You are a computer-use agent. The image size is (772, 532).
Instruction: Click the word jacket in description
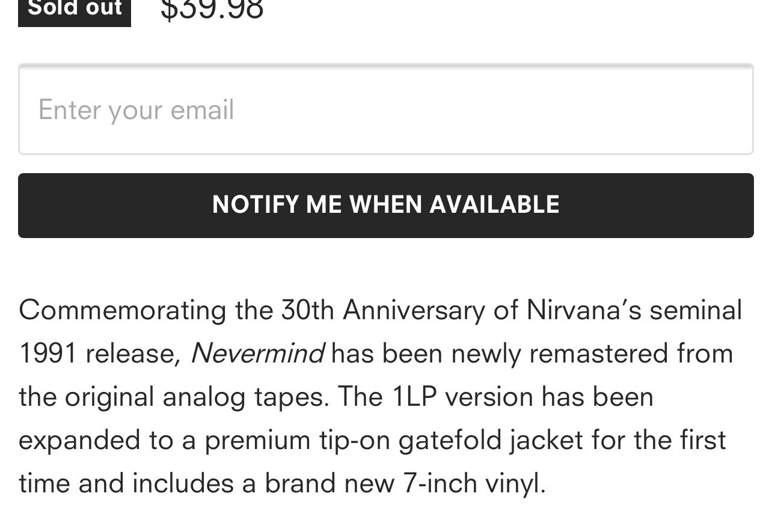point(546,440)
